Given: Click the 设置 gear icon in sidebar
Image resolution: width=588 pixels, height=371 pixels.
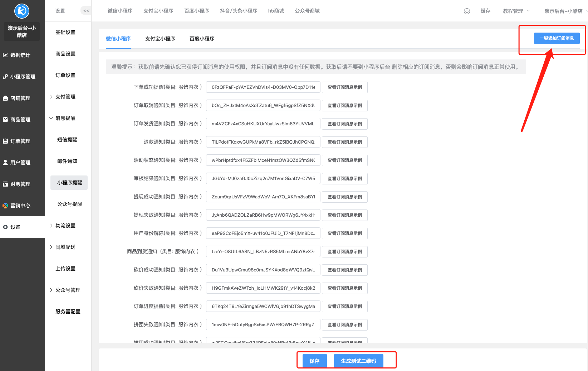Looking at the screenshot, I should point(5,227).
